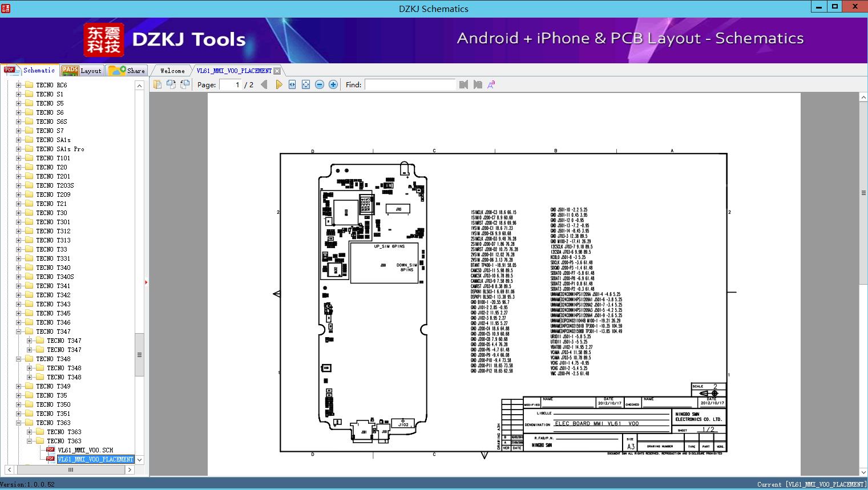Click the tree horizontal scrollbar thumb
Screen dimensions: 868x490
71,470
